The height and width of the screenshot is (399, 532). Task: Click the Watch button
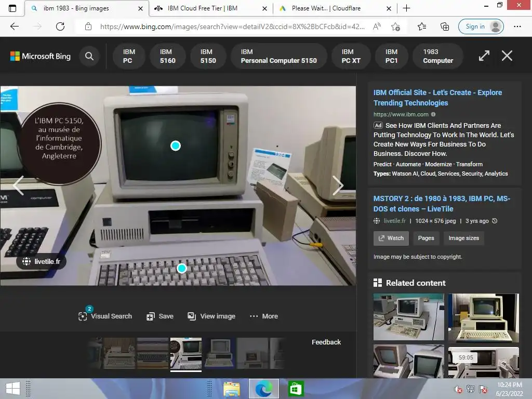[391, 238]
